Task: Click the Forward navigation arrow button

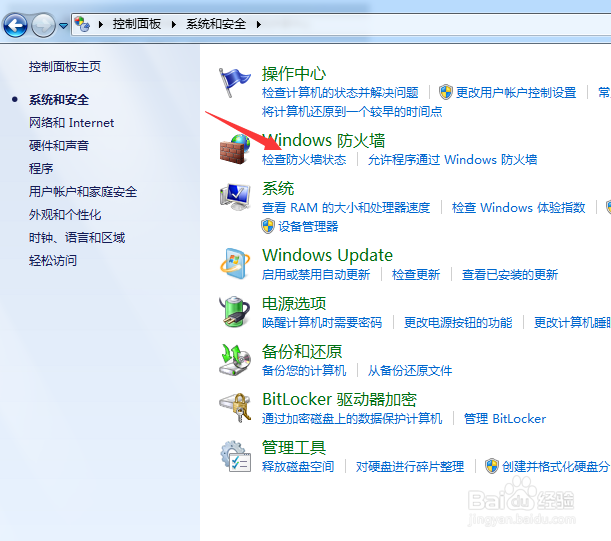Action: coord(43,26)
